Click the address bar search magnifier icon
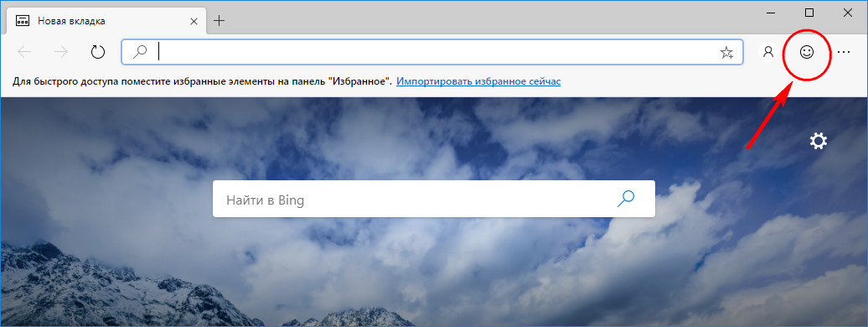Viewport: 868px width, 327px height. tap(140, 51)
